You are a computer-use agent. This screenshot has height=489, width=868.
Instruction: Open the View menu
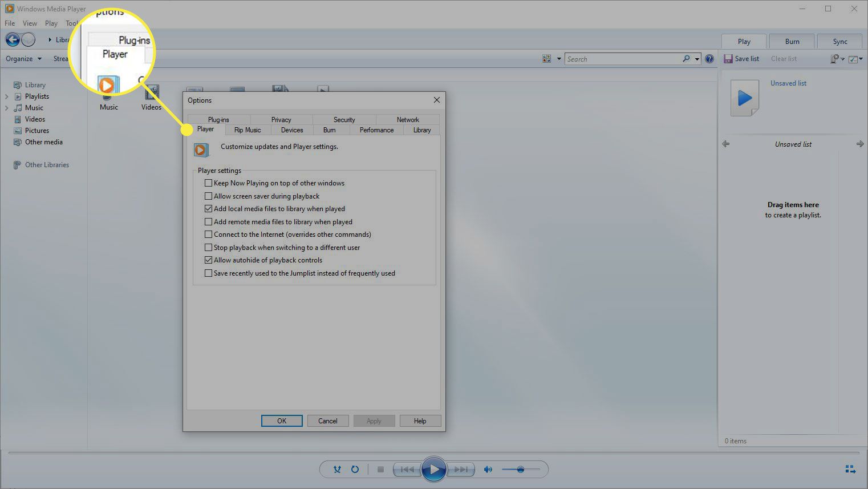click(30, 23)
